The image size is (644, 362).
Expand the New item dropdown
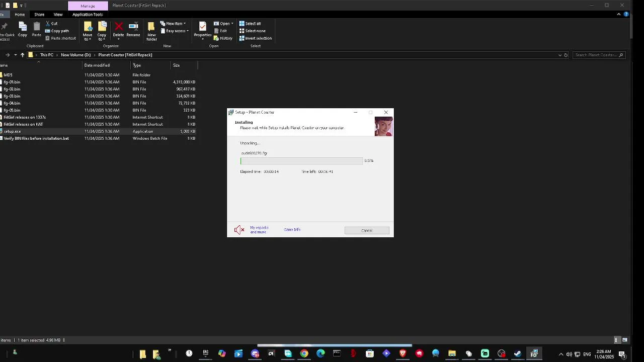coord(173,24)
